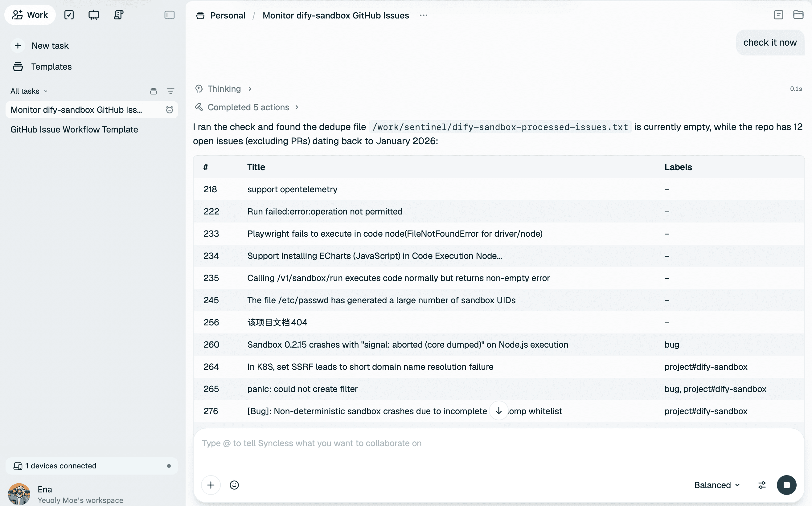
Task: Click the Templates stack icon
Action: click(18, 67)
